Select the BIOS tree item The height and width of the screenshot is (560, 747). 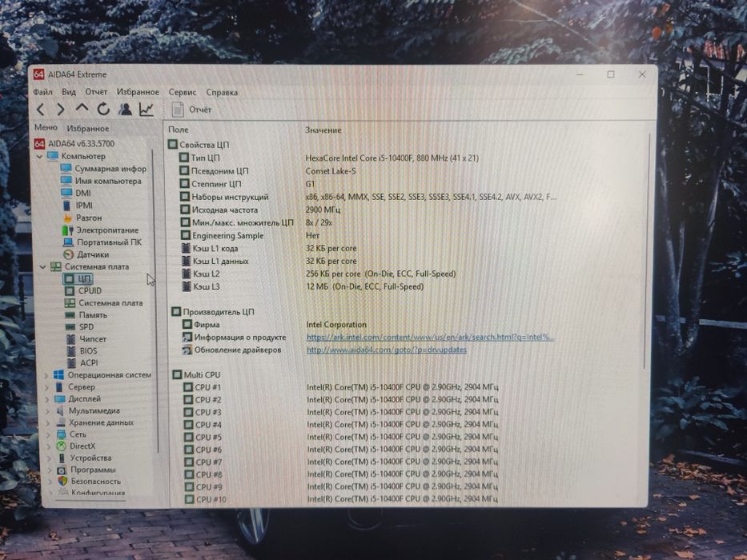pyautogui.click(x=82, y=350)
